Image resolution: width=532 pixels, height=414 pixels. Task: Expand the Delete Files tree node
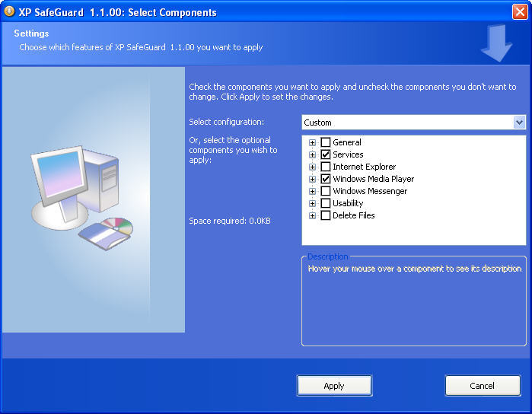pyautogui.click(x=312, y=216)
